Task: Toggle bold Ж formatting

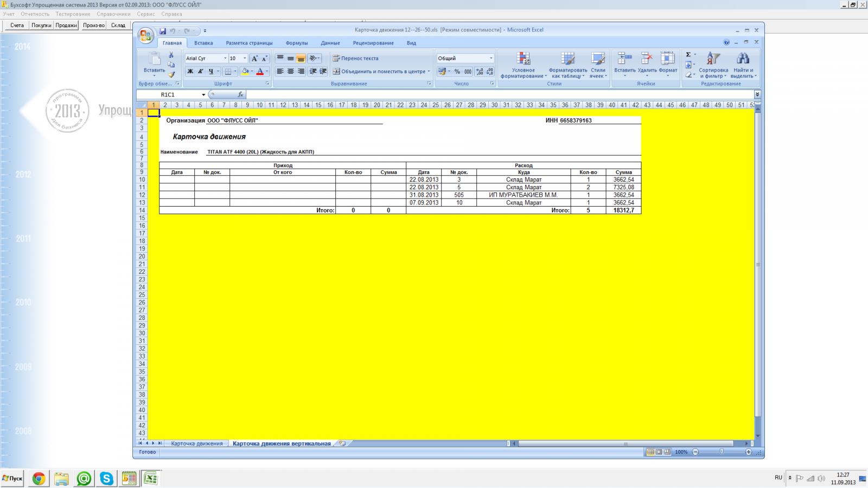Action: 190,72
